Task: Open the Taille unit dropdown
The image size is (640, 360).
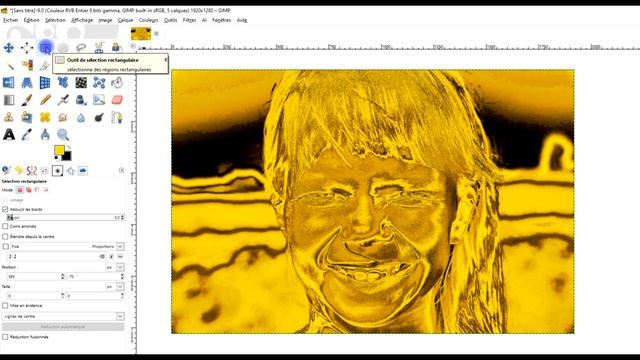Action: tap(120, 287)
